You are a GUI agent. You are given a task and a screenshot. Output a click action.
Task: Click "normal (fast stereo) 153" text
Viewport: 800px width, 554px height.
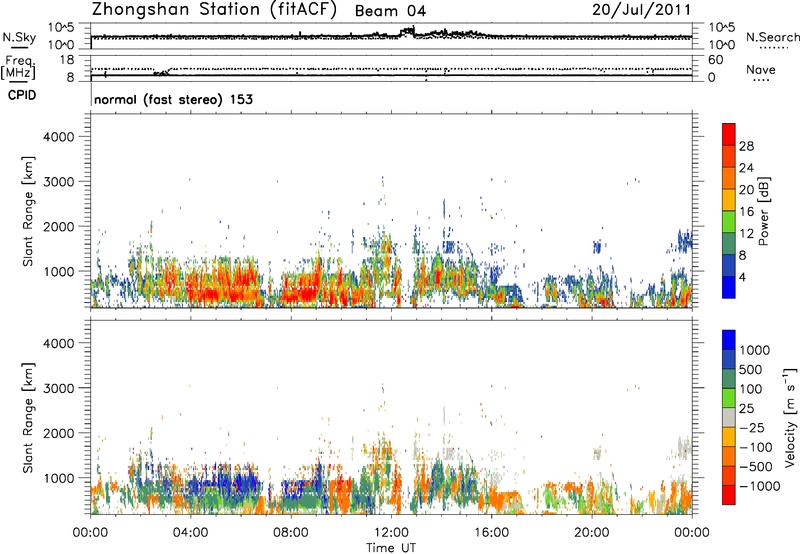pyautogui.click(x=173, y=99)
